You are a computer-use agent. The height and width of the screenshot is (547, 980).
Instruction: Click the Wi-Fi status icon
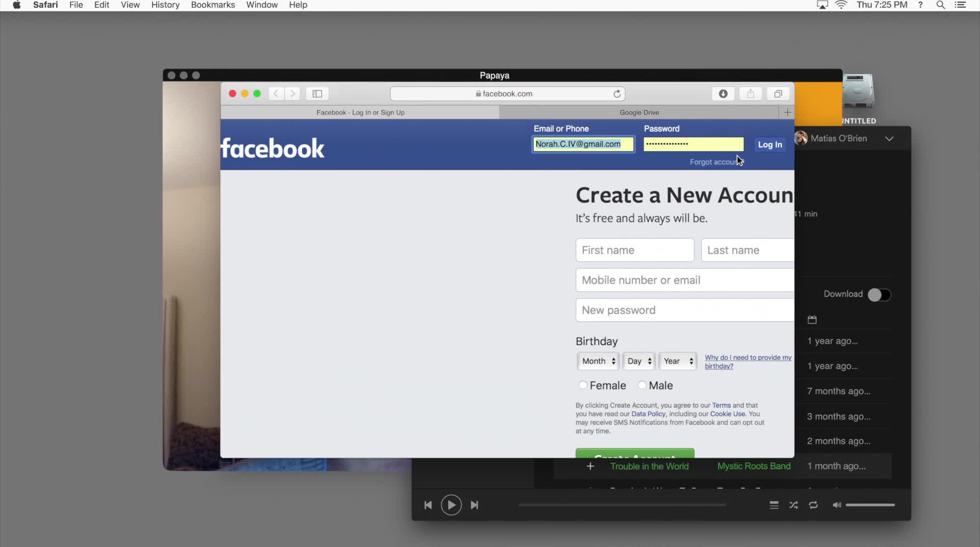[x=841, y=5]
